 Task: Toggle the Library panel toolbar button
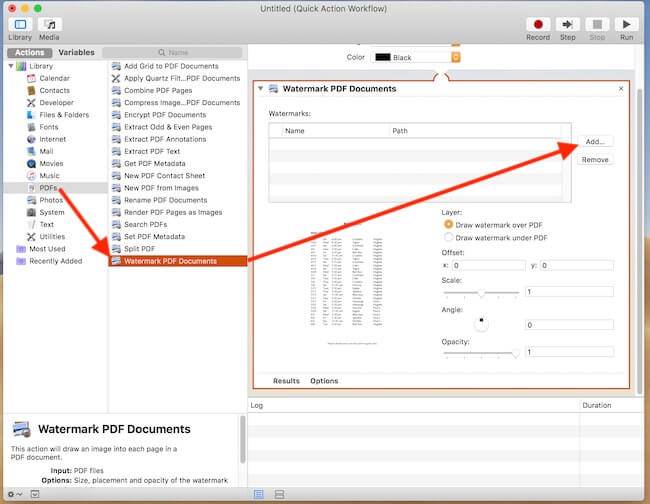(20, 24)
